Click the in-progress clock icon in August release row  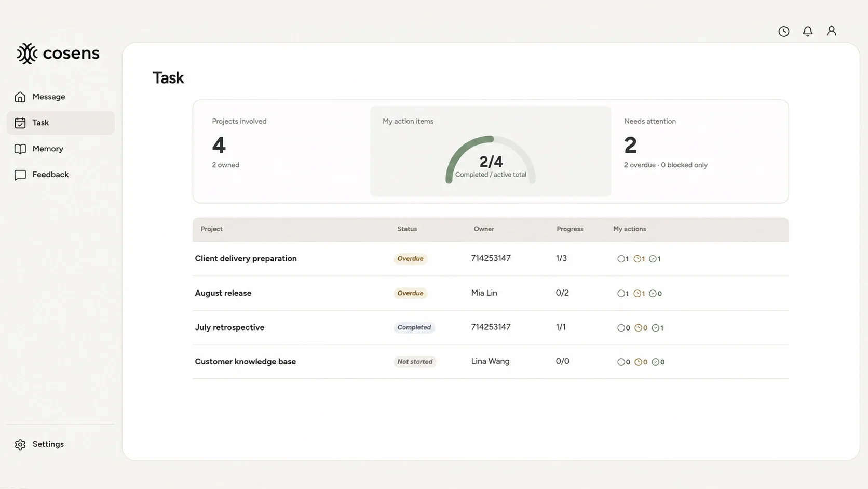[x=637, y=294]
